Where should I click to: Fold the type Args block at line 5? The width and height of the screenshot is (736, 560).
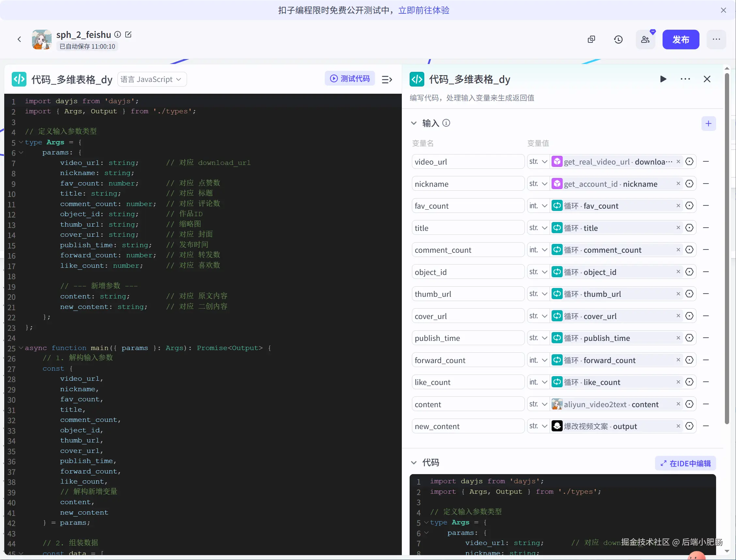coord(21,142)
